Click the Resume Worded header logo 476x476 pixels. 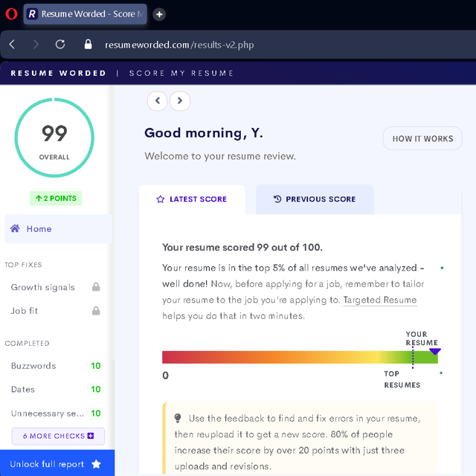(58, 73)
